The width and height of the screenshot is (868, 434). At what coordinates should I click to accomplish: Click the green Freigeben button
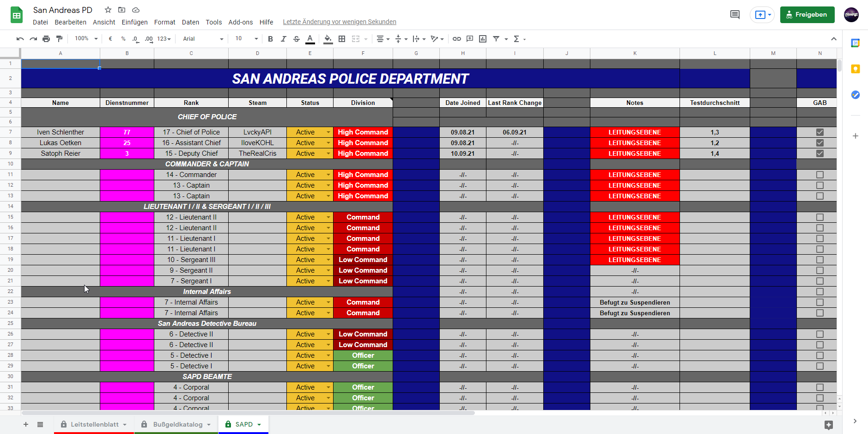point(807,15)
